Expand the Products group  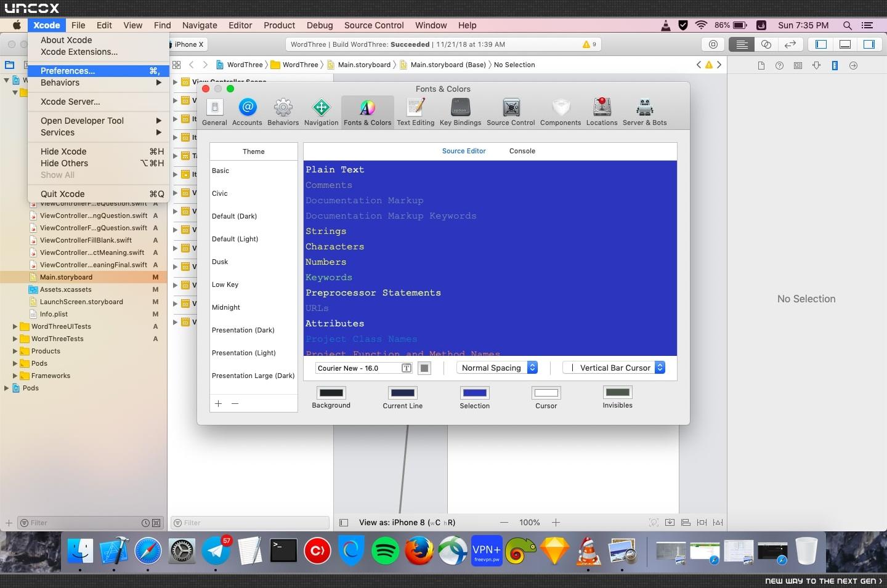pos(15,351)
